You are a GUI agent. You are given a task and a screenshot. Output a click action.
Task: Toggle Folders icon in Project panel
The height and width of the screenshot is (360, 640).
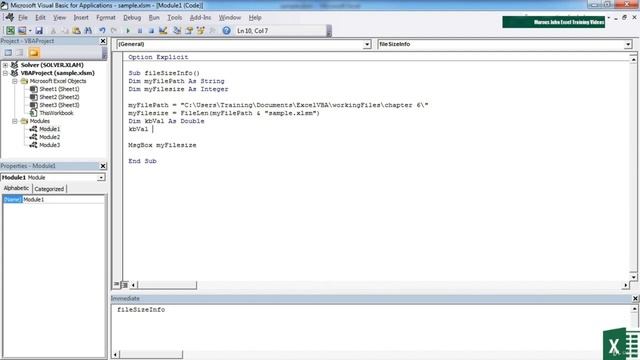34,53
